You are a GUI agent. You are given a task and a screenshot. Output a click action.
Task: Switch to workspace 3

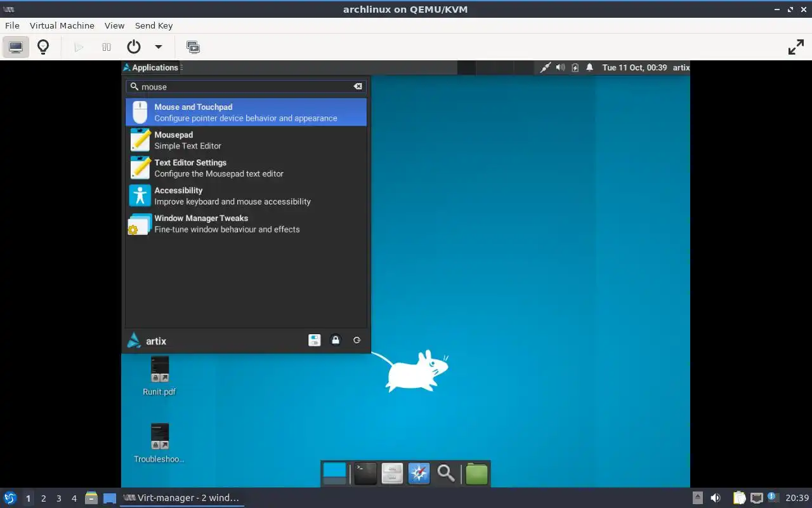(58, 498)
